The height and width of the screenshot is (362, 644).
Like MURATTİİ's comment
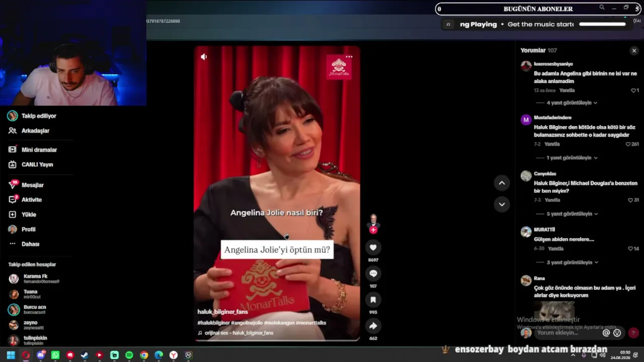pos(630,249)
